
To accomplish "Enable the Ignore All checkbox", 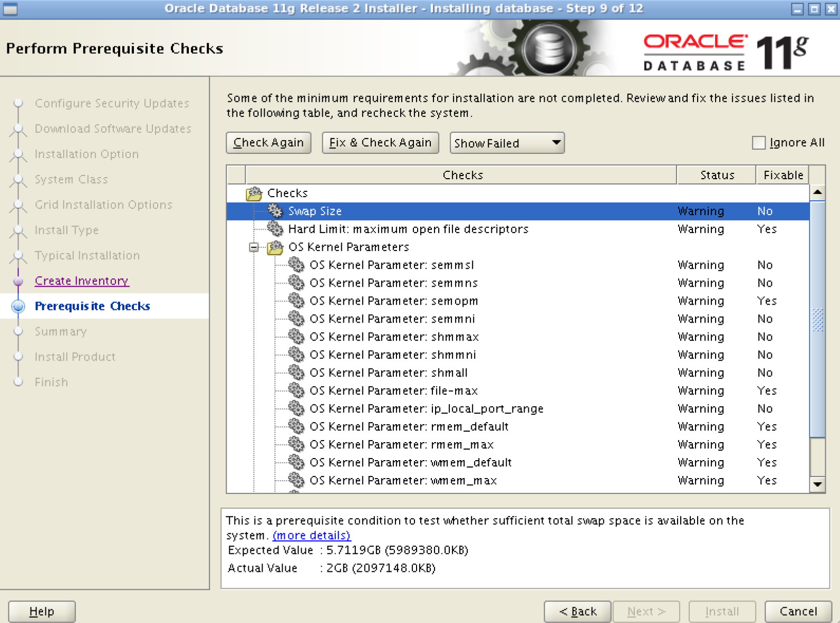I will pos(758,143).
